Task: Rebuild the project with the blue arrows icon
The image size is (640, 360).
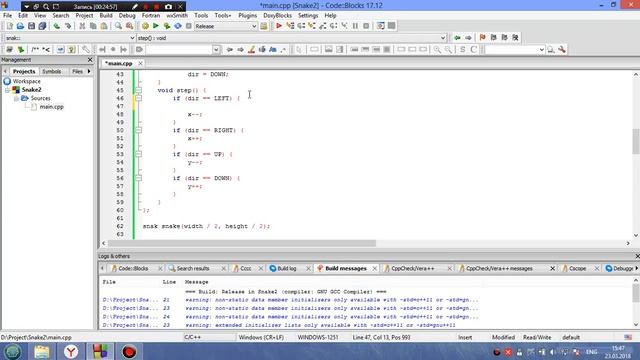Action: (178, 26)
